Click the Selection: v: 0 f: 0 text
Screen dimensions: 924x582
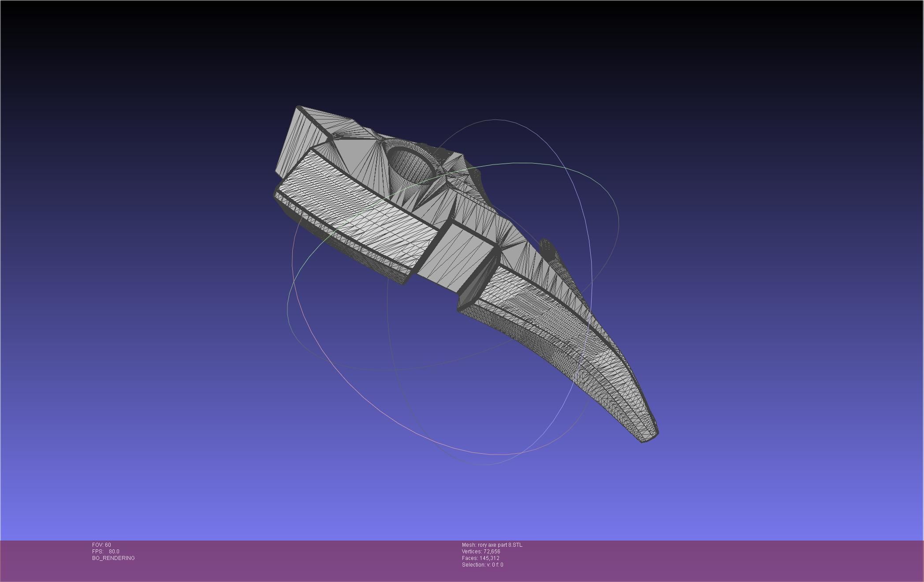point(482,565)
